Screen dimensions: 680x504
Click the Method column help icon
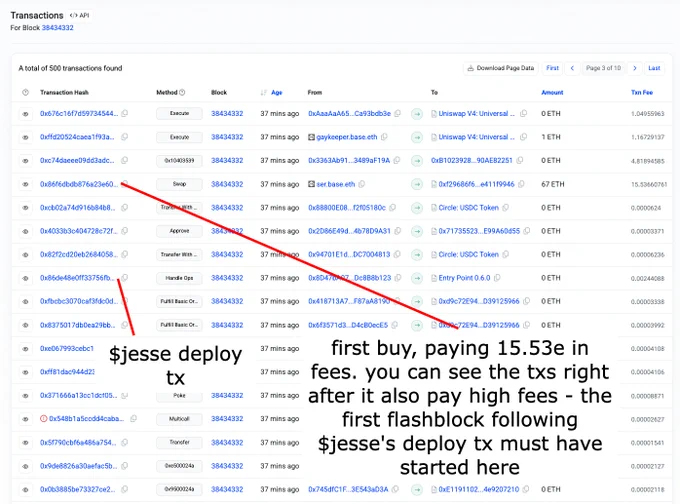pyautogui.click(x=182, y=92)
